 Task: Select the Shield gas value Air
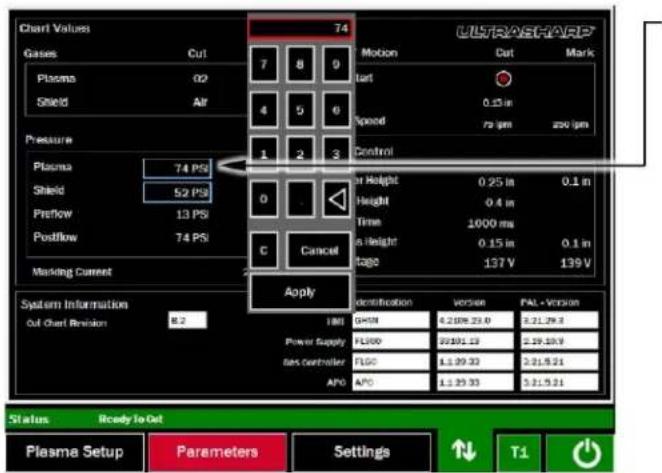[x=200, y=102]
